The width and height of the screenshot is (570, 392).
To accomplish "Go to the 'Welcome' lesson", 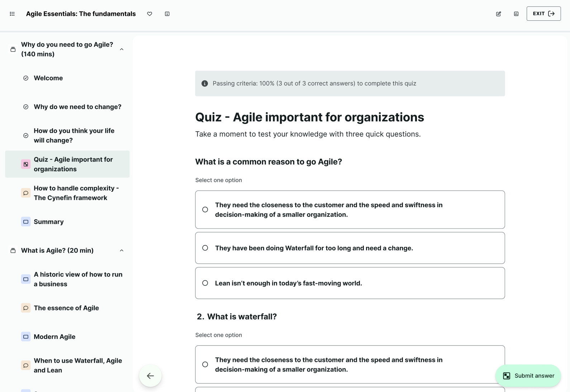I will click(x=48, y=78).
